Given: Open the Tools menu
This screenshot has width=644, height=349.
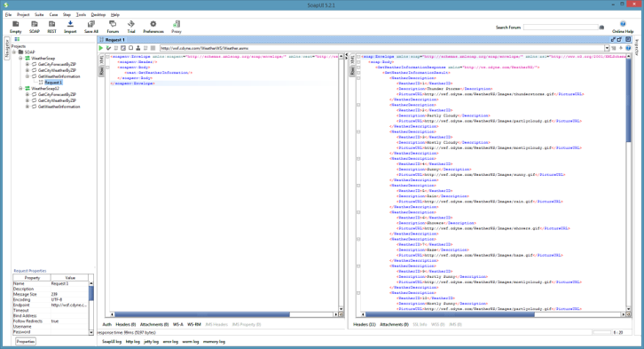Looking at the screenshot, I should 81,15.
